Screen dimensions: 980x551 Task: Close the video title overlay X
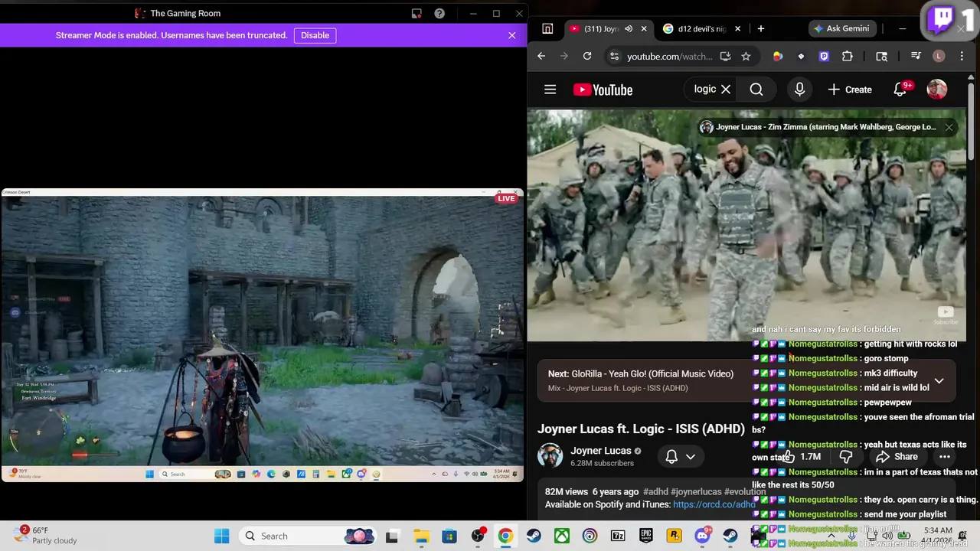(949, 127)
